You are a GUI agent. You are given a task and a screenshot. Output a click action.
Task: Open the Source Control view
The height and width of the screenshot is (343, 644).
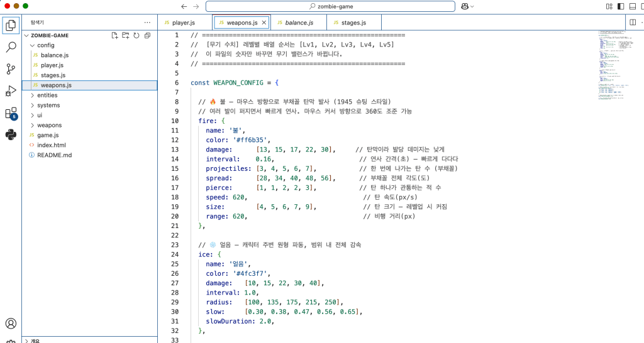point(11,69)
